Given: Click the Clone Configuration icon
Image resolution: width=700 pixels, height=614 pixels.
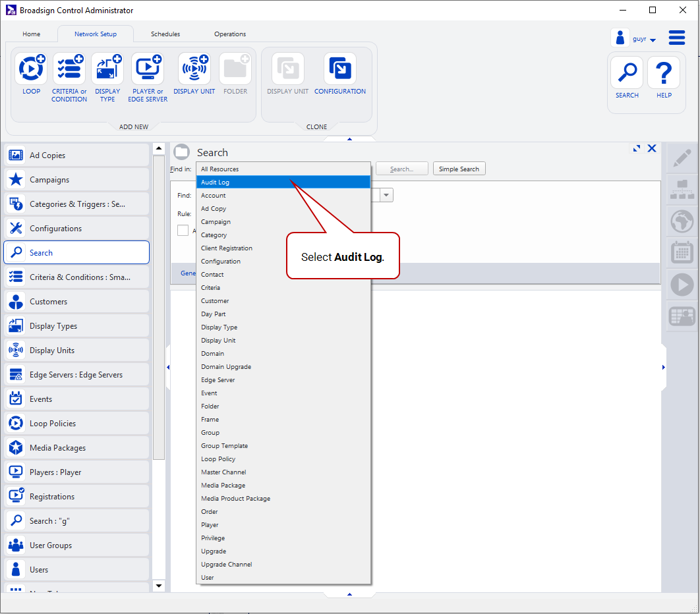Looking at the screenshot, I should tap(339, 69).
